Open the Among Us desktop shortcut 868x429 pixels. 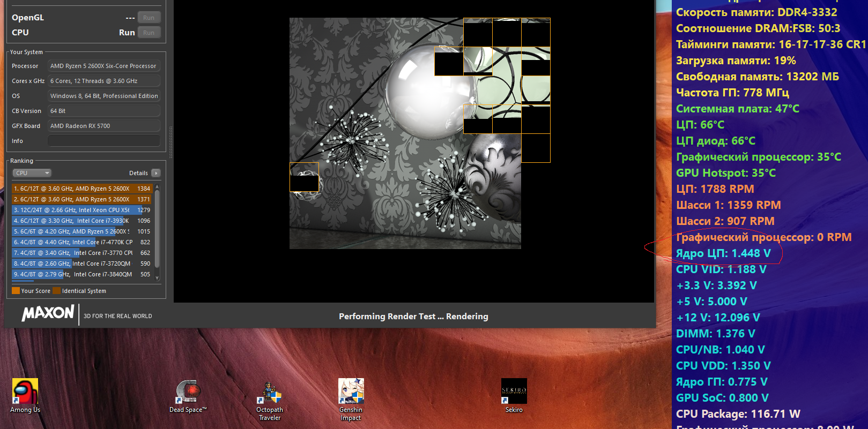(x=25, y=396)
